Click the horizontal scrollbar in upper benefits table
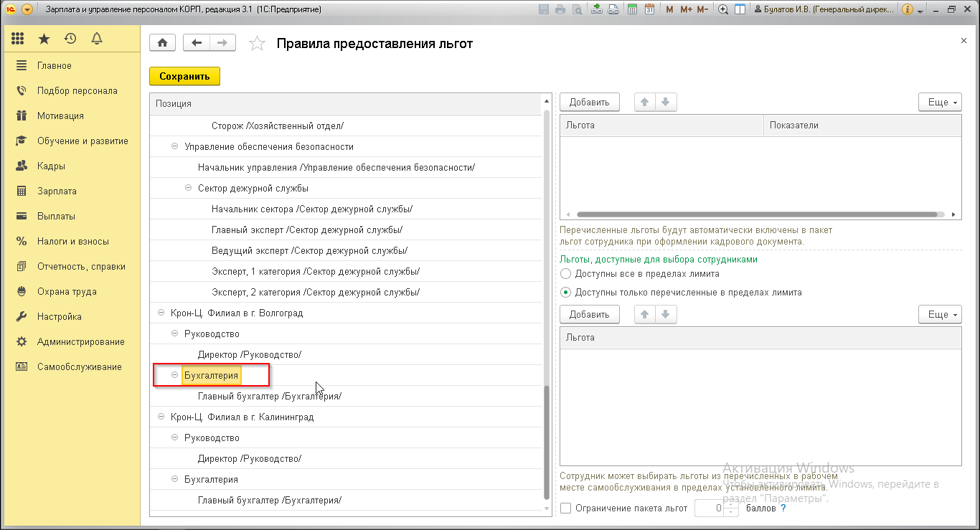980x530 pixels. tap(757, 214)
